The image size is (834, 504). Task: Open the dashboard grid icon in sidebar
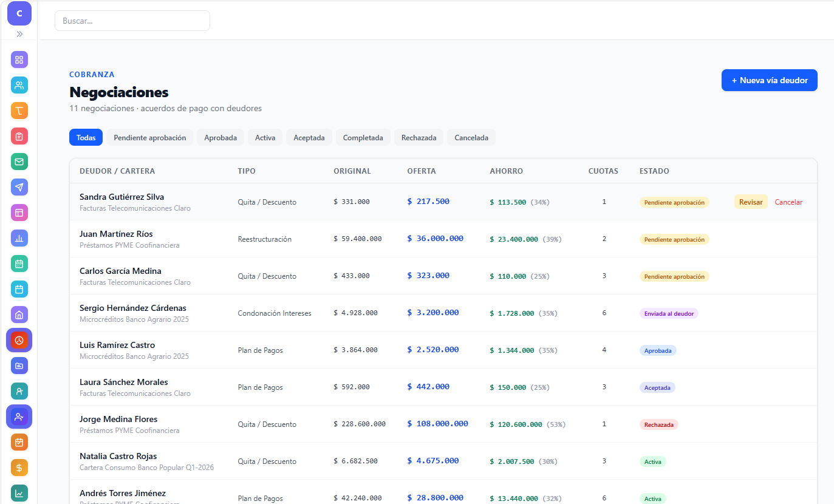(19, 60)
